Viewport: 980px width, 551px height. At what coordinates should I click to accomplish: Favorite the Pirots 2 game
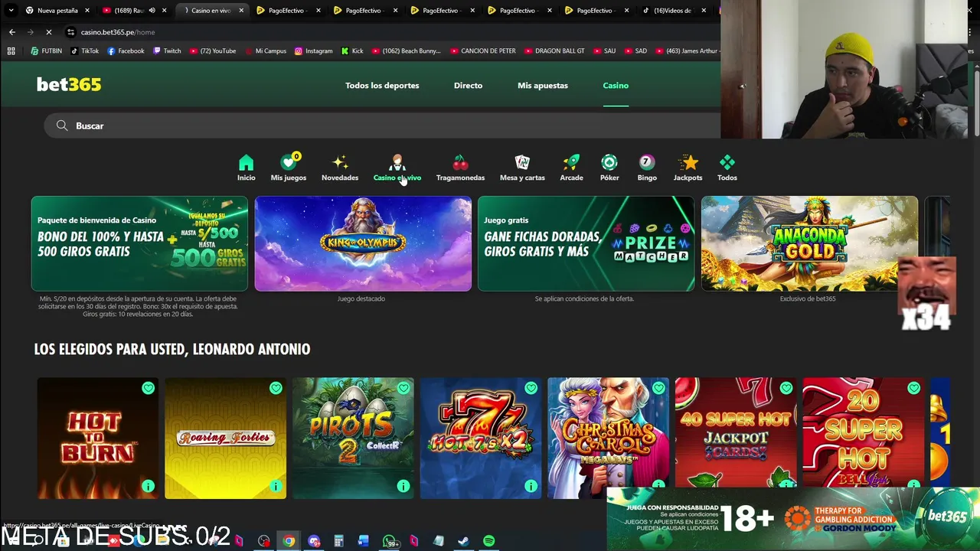403,388
